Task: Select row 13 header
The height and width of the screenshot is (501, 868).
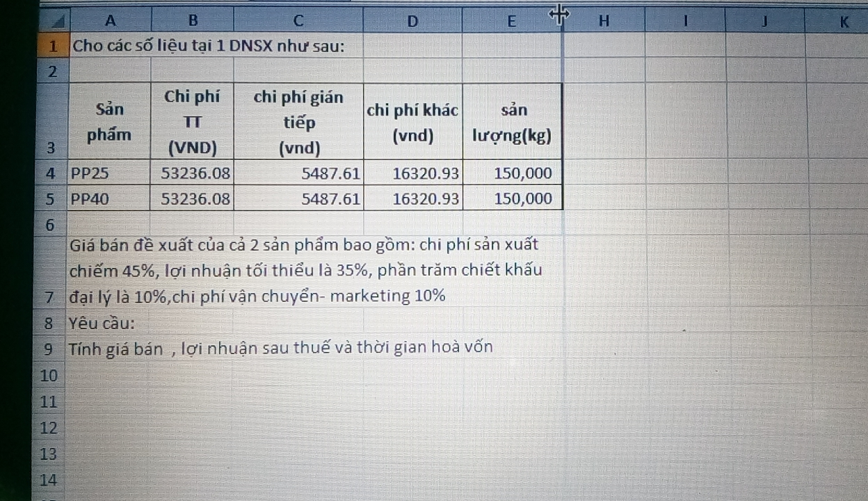Action: [49, 454]
